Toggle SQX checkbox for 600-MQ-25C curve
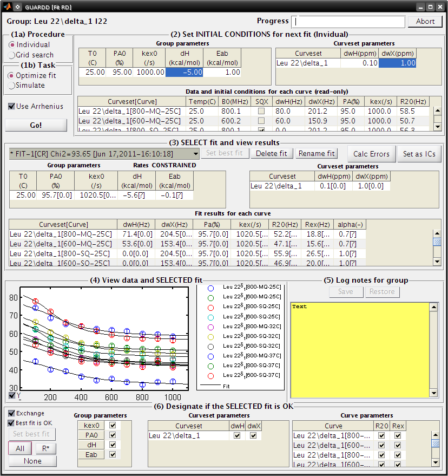The image size is (448, 476). pos(261,121)
